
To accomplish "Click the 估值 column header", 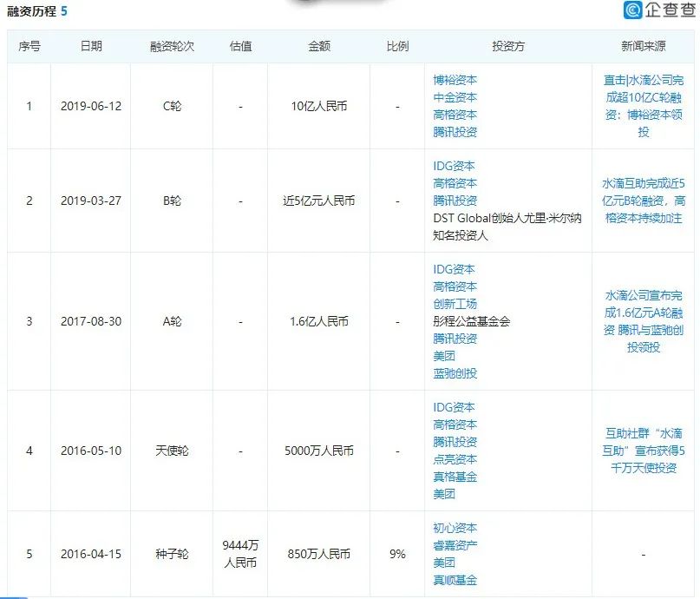I will tap(240, 46).
